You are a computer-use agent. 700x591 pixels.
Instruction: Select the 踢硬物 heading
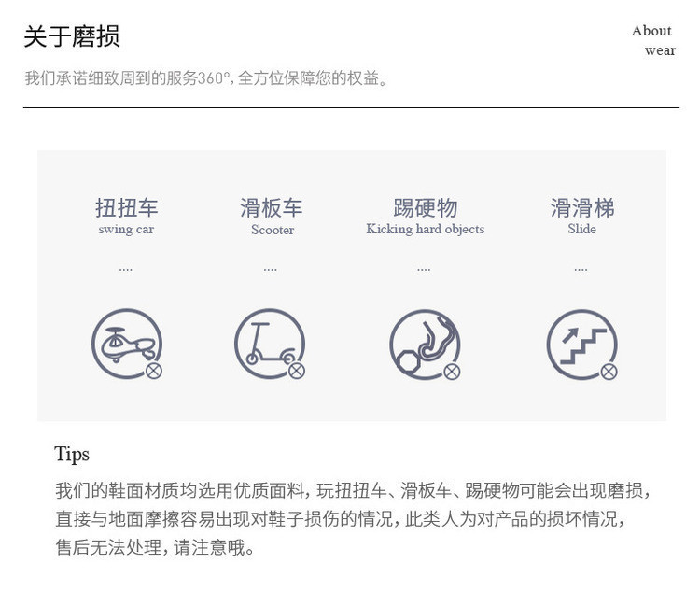tap(425, 208)
